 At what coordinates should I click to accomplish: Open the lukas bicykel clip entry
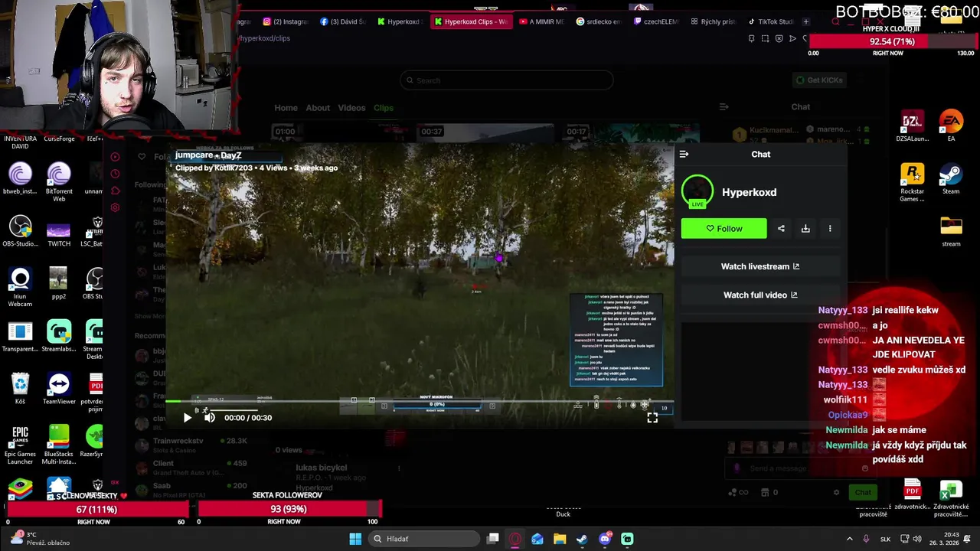click(x=322, y=468)
